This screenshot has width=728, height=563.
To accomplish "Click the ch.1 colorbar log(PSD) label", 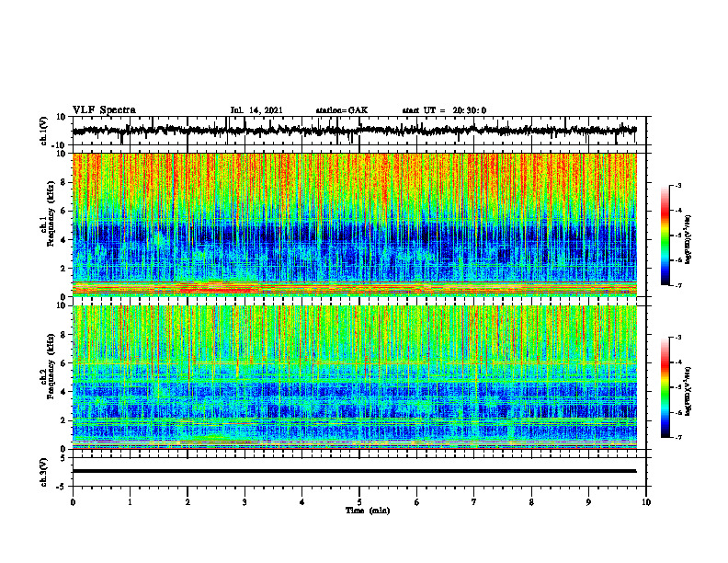I will click(688, 240).
